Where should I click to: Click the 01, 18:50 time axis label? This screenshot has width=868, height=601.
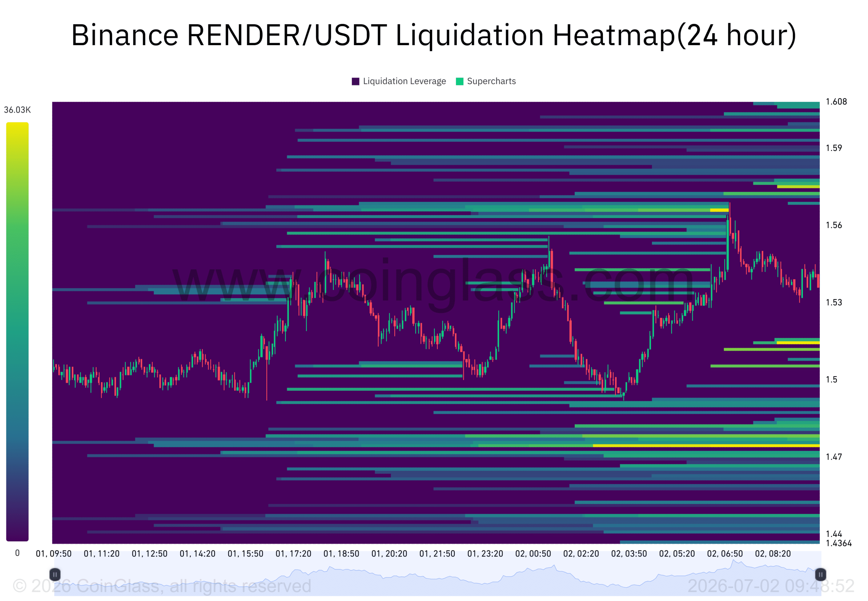coord(341,554)
